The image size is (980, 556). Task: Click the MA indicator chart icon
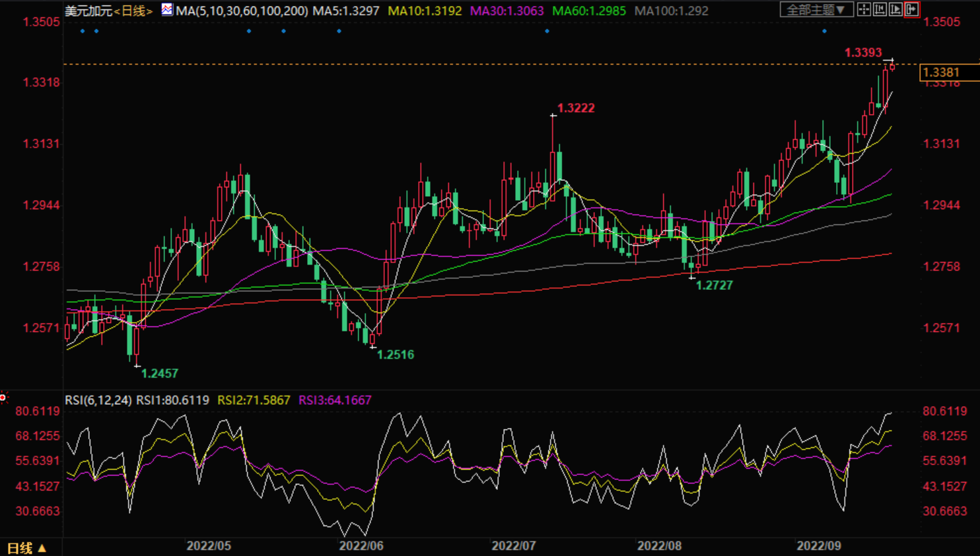167,10
